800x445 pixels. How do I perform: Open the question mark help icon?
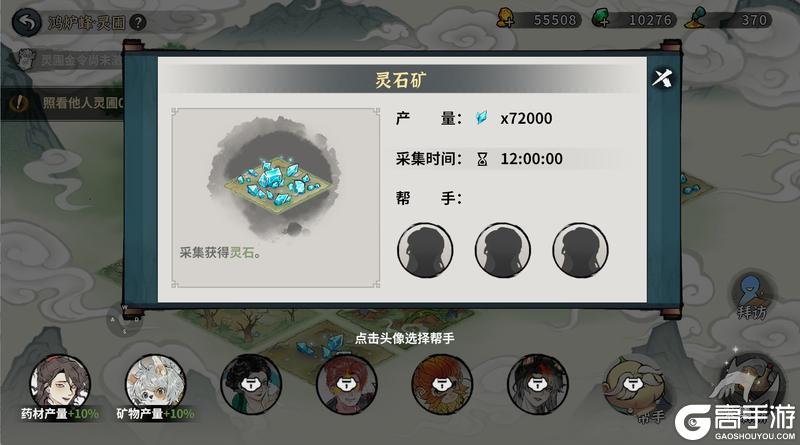(x=137, y=22)
